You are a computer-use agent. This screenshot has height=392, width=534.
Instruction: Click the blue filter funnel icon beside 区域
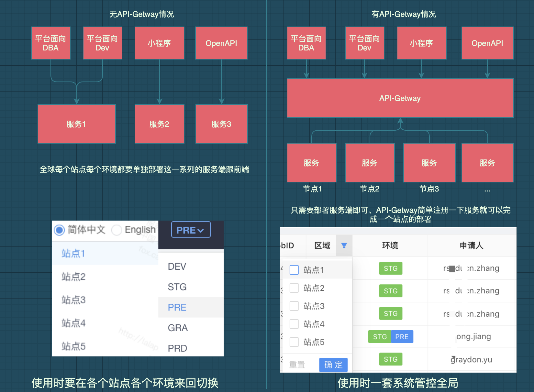tap(344, 245)
